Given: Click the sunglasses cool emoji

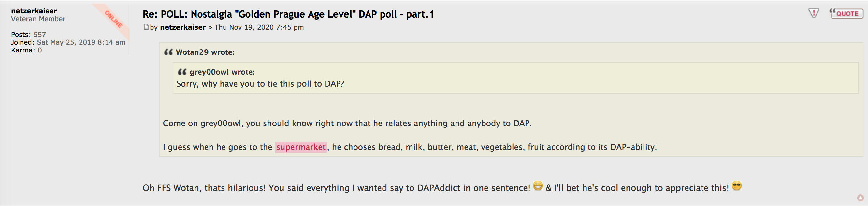Looking at the screenshot, I should point(737,186).
